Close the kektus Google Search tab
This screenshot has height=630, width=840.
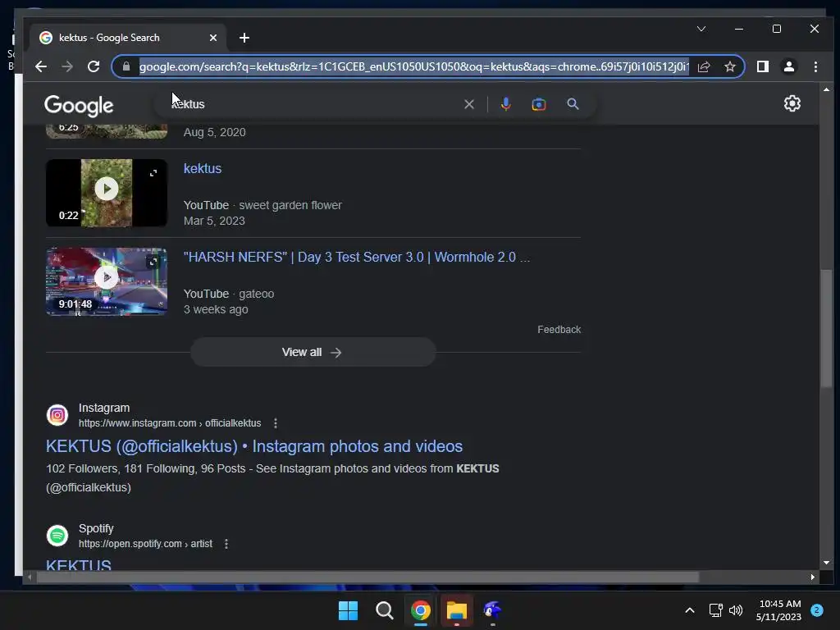point(213,38)
